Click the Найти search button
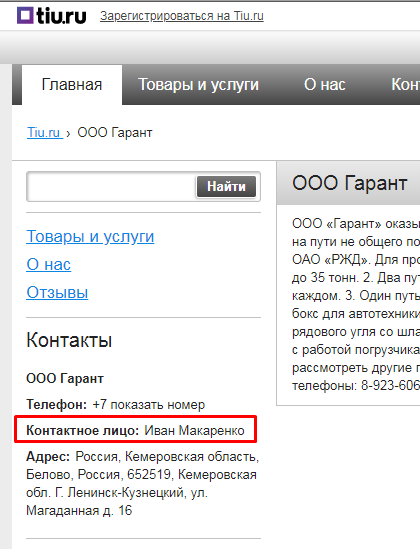This screenshot has width=420, height=549. pyautogui.click(x=226, y=187)
